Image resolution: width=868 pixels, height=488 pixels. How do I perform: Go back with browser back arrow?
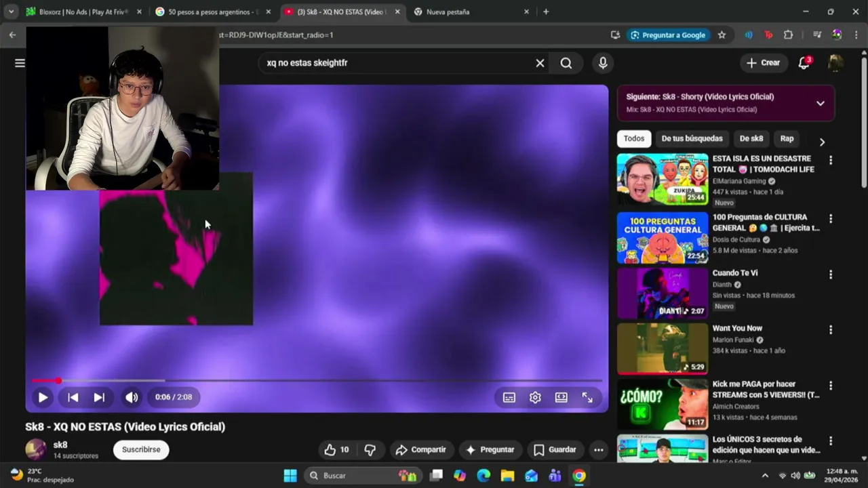pos(12,35)
